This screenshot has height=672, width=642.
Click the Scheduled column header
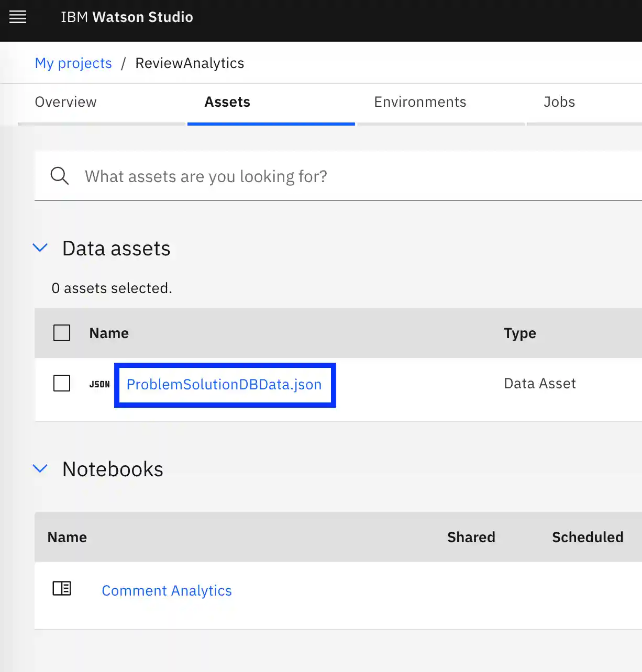click(587, 537)
